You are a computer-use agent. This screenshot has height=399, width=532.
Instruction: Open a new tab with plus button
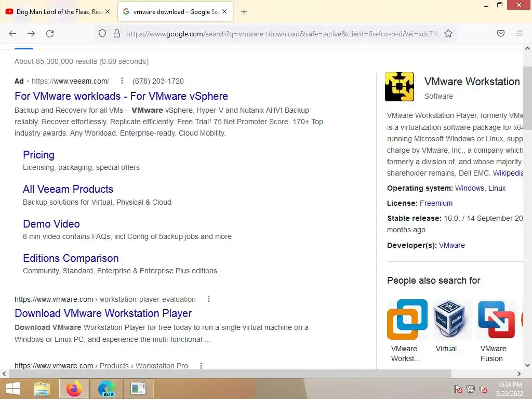click(x=244, y=12)
